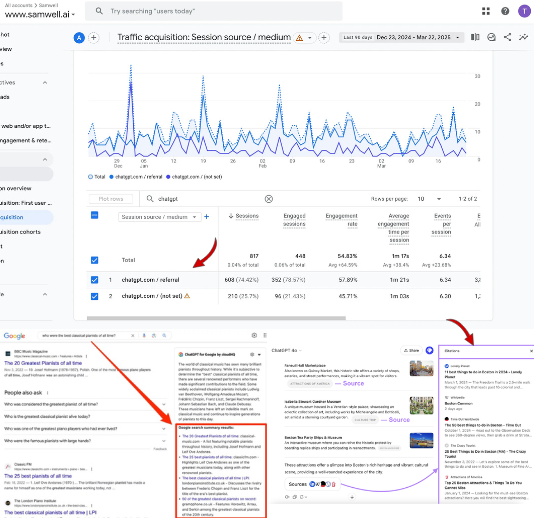
Task: Click the Plot rows button
Action: (111, 199)
